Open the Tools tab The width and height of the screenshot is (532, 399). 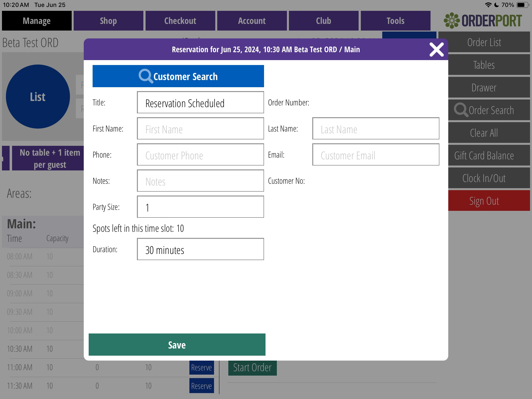(395, 21)
